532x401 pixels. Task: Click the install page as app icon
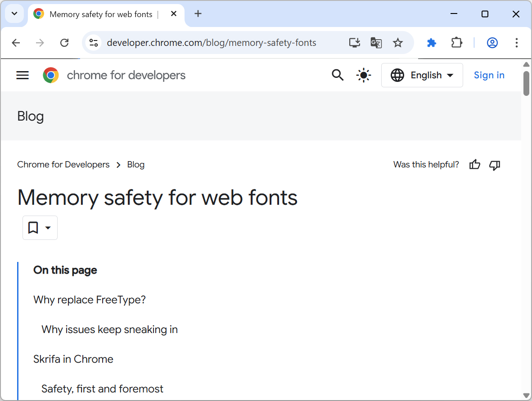point(354,43)
